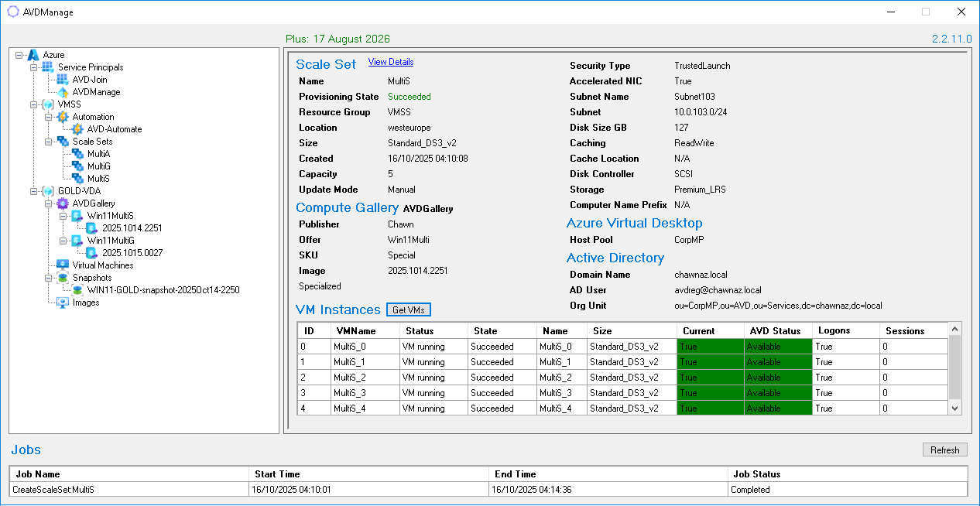Click the AVDGallery compute gallery icon
Screen dimensions: 980x506
point(63,203)
